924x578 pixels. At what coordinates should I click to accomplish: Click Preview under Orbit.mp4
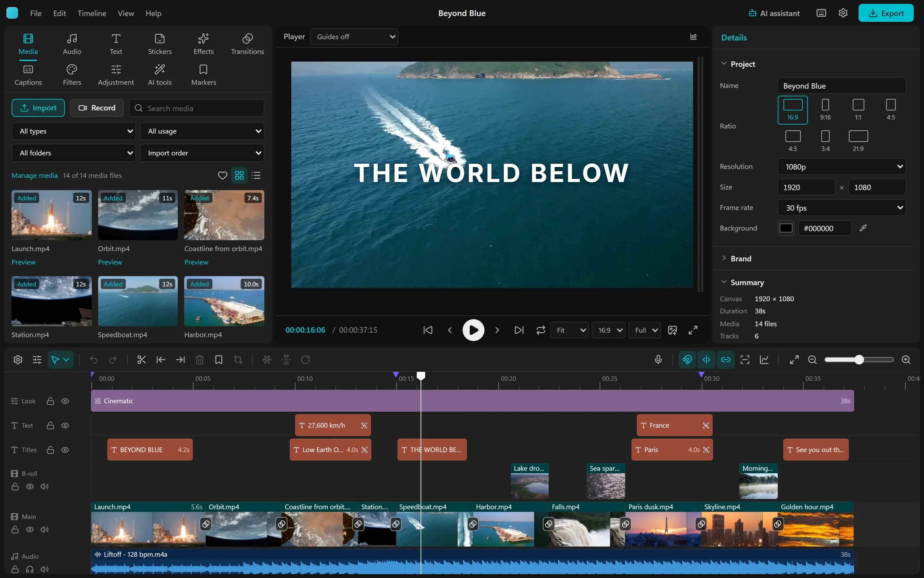tap(110, 262)
